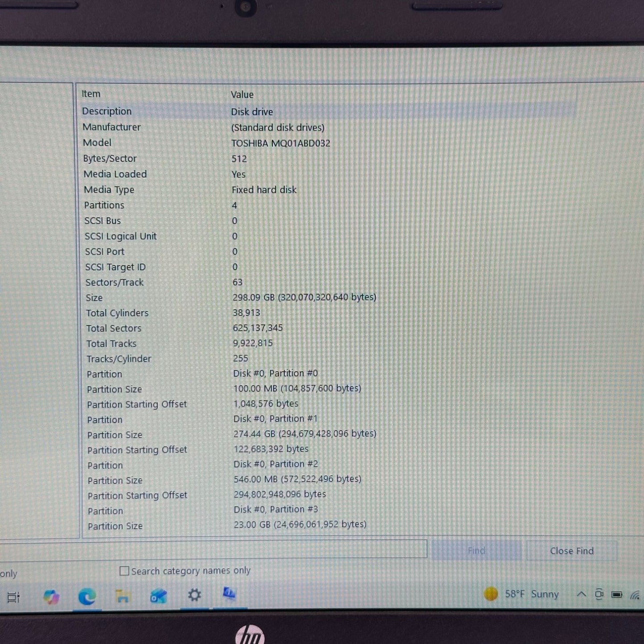Show hidden icons with the tray chevron
This screenshot has height=644, width=644.
coord(581,594)
